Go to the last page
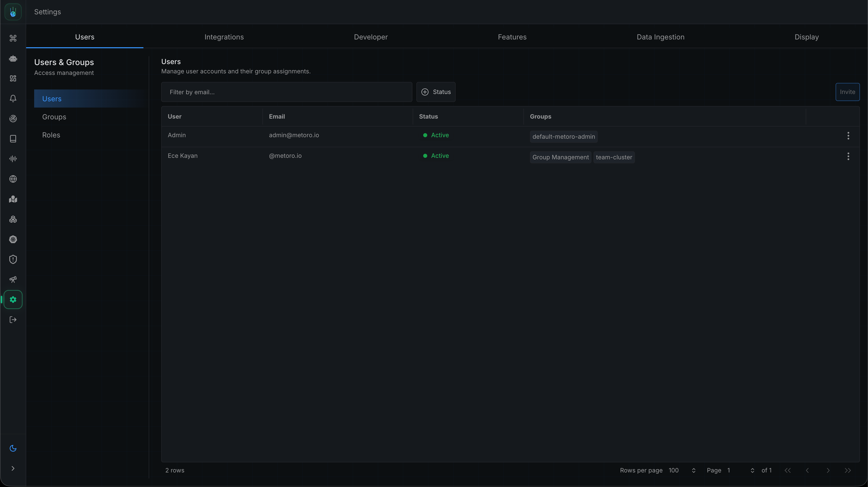This screenshot has width=868, height=487. point(848,470)
